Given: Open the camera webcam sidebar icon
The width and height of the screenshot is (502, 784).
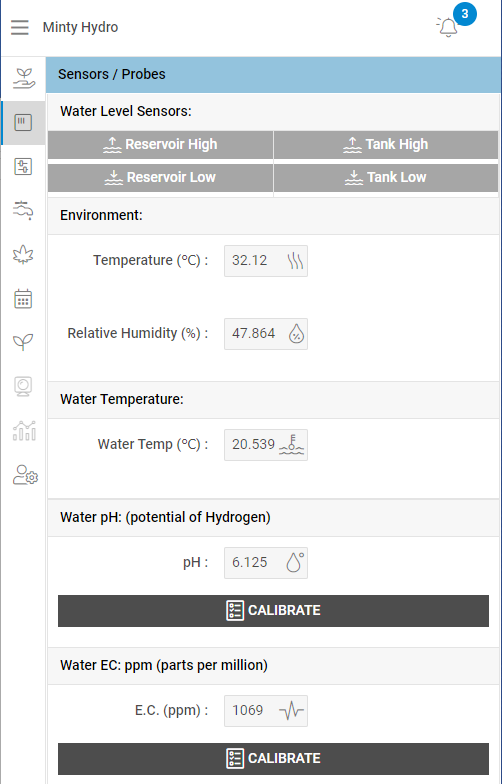Looking at the screenshot, I should tap(24, 386).
